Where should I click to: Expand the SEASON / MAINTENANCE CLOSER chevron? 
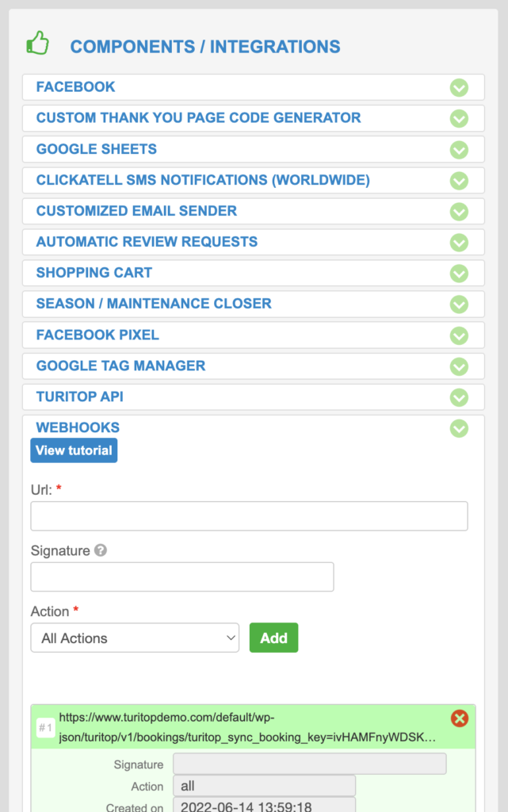coord(459,304)
